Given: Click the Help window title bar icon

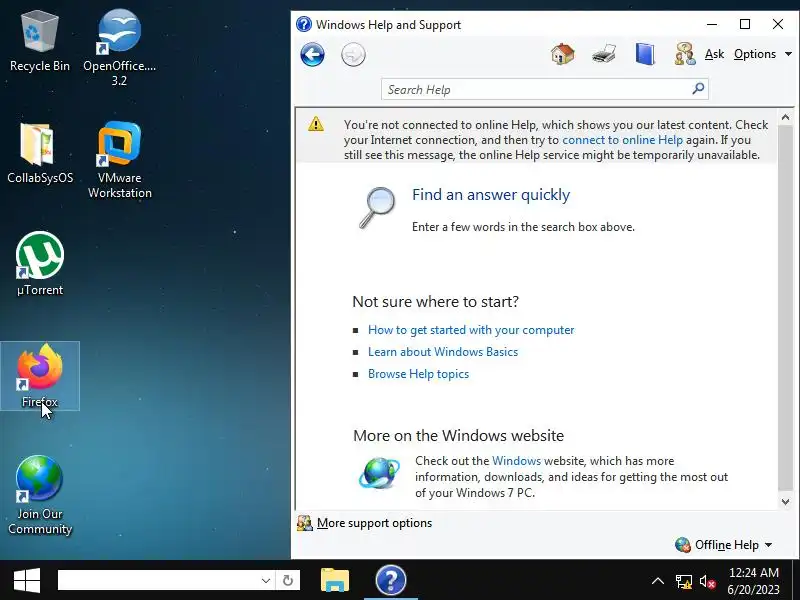Looking at the screenshot, I should 304,24.
